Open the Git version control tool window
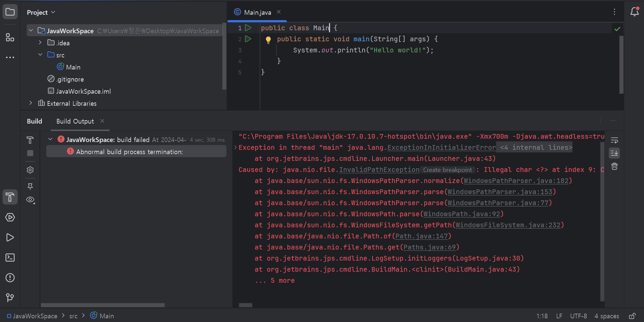The width and height of the screenshot is (644, 322). 10,297
